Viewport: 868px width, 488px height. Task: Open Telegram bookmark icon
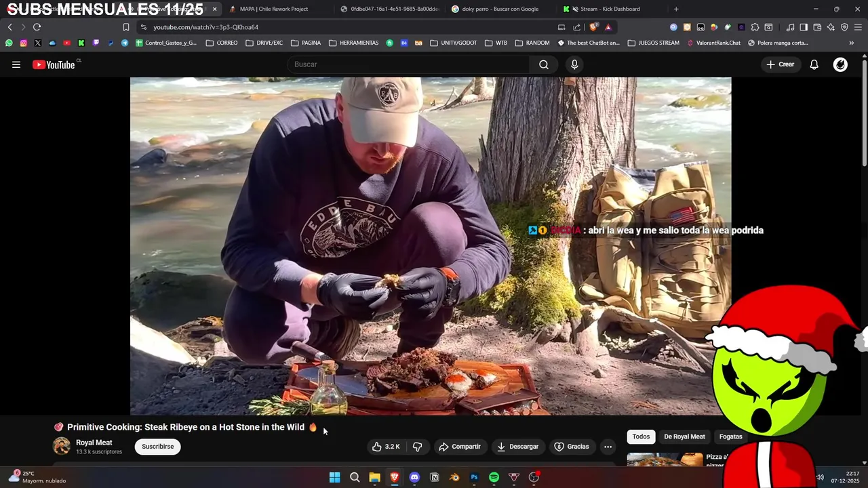pyautogui.click(x=125, y=43)
